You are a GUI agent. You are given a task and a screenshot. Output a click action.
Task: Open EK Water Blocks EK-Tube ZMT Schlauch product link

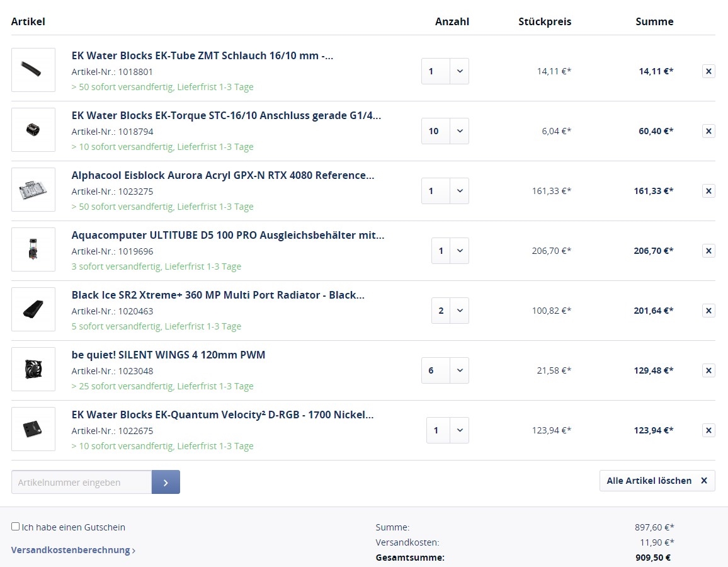tap(202, 55)
